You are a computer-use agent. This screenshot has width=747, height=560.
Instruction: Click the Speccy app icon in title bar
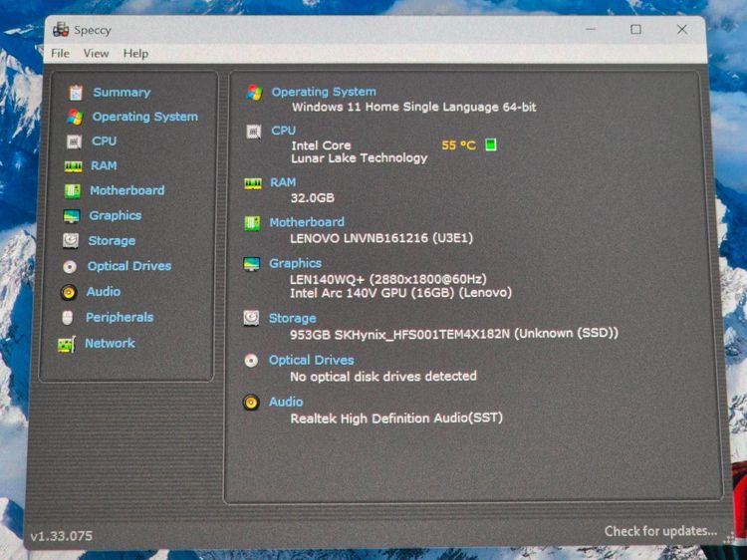click(x=61, y=30)
